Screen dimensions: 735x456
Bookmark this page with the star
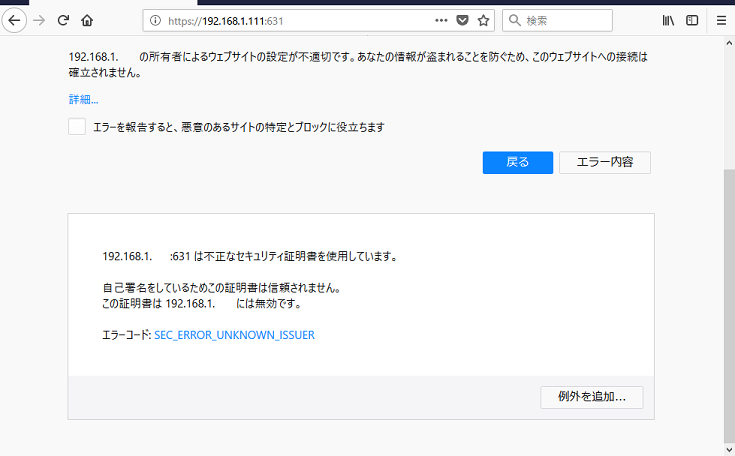[x=483, y=21]
